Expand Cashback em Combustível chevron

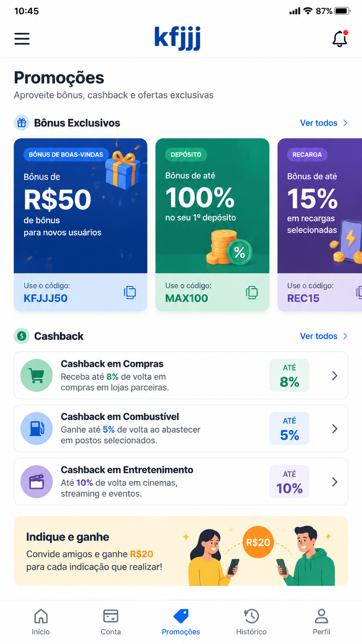tap(335, 429)
